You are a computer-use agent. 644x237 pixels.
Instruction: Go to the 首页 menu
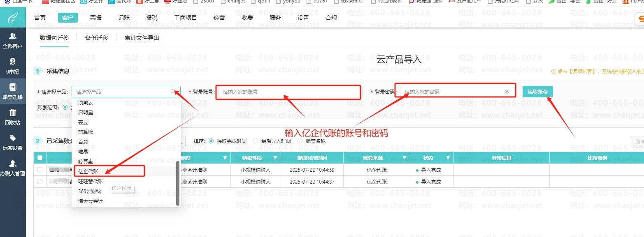[40, 18]
